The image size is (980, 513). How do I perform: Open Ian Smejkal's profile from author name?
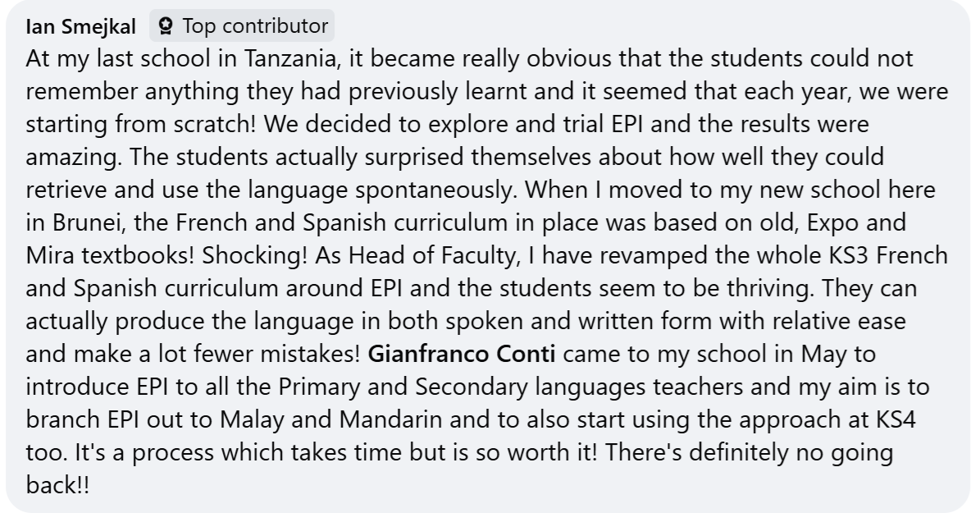pyautogui.click(x=80, y=26)
